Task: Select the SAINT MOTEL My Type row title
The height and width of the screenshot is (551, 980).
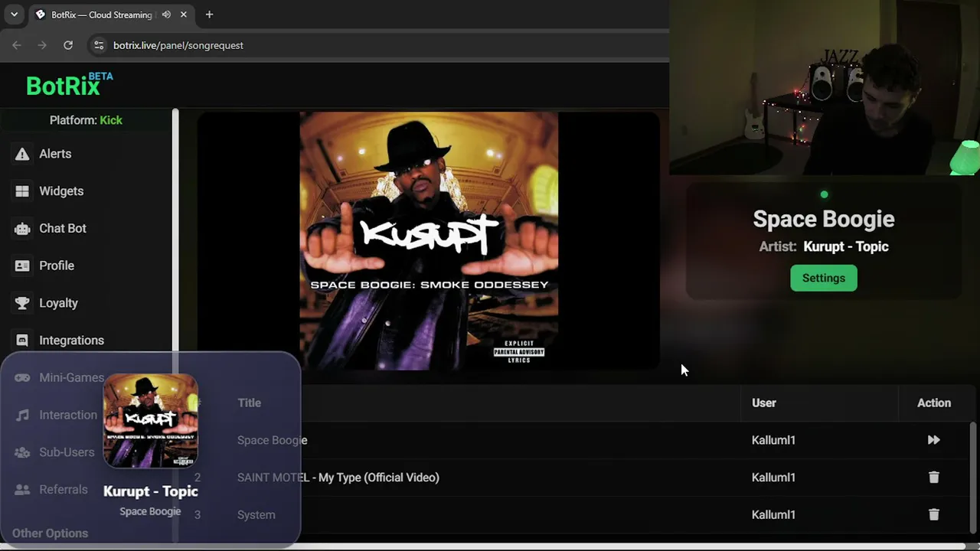Action: (338, 478)
